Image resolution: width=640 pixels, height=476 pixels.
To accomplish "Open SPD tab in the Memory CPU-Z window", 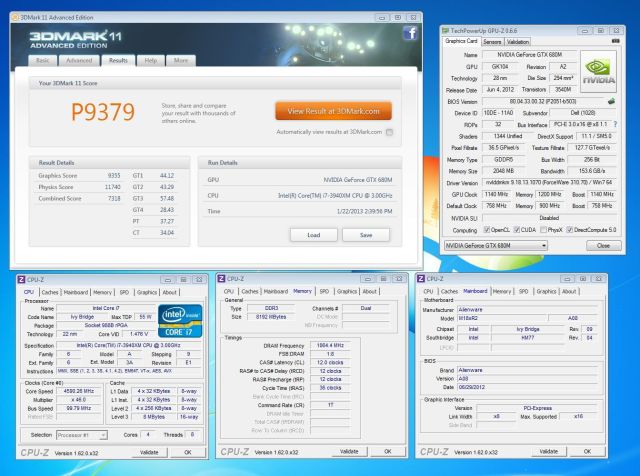I will [x=324, y=291].
